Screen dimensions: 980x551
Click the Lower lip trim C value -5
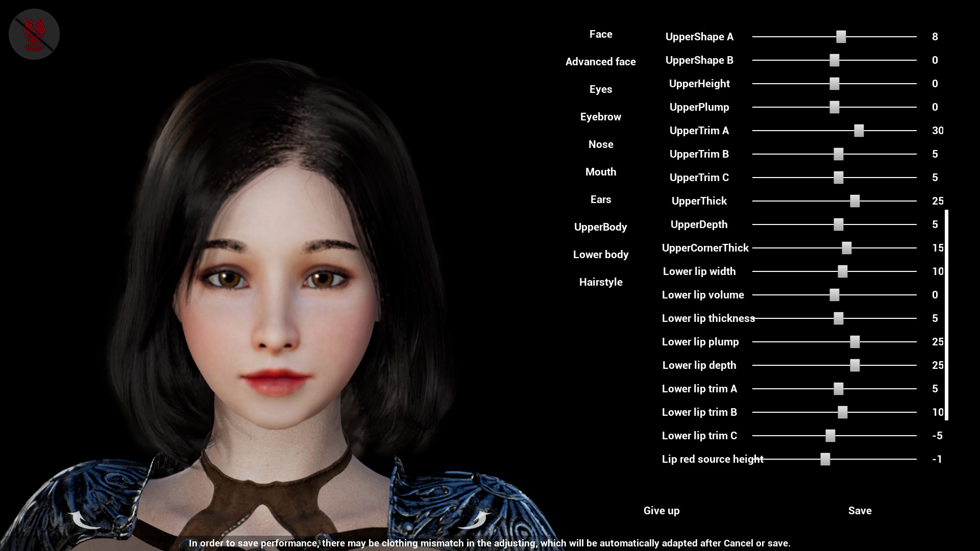tap(937, 436)
